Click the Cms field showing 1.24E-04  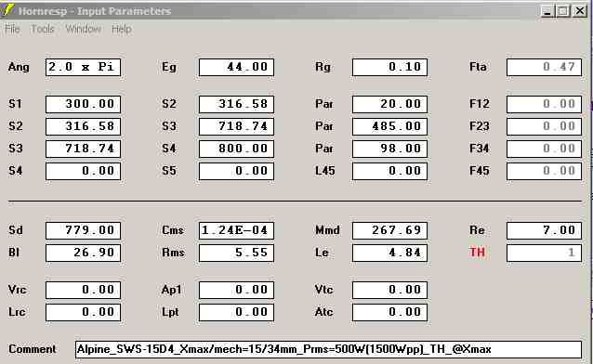[x=236, y=230]
